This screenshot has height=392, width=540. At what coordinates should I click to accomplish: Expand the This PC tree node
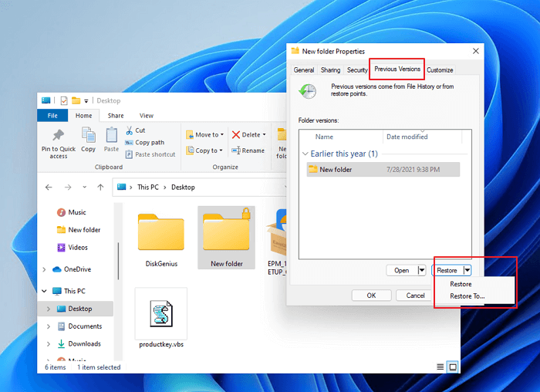[46, 292]
